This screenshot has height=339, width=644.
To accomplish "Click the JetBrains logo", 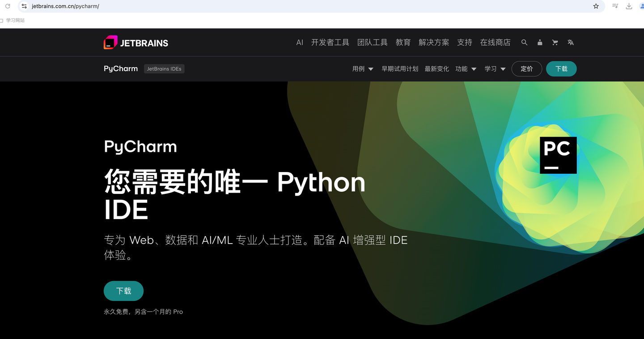I will pos(136,43).
